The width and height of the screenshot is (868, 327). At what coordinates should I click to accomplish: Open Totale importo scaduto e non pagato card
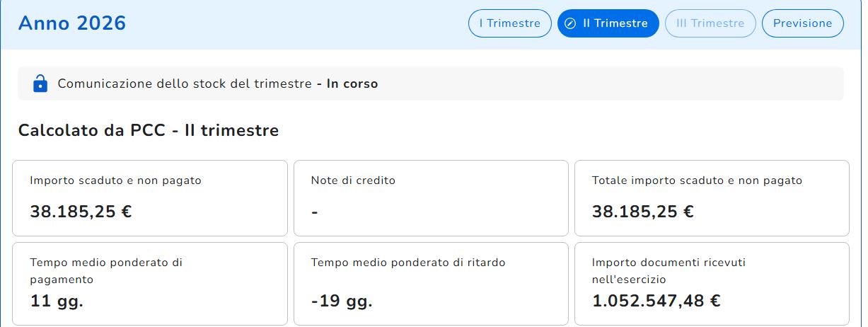pos(712,198)
